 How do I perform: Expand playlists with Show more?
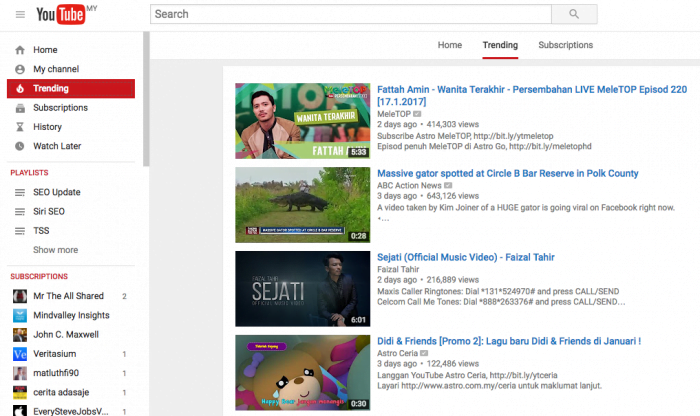[x=55, y=250]
